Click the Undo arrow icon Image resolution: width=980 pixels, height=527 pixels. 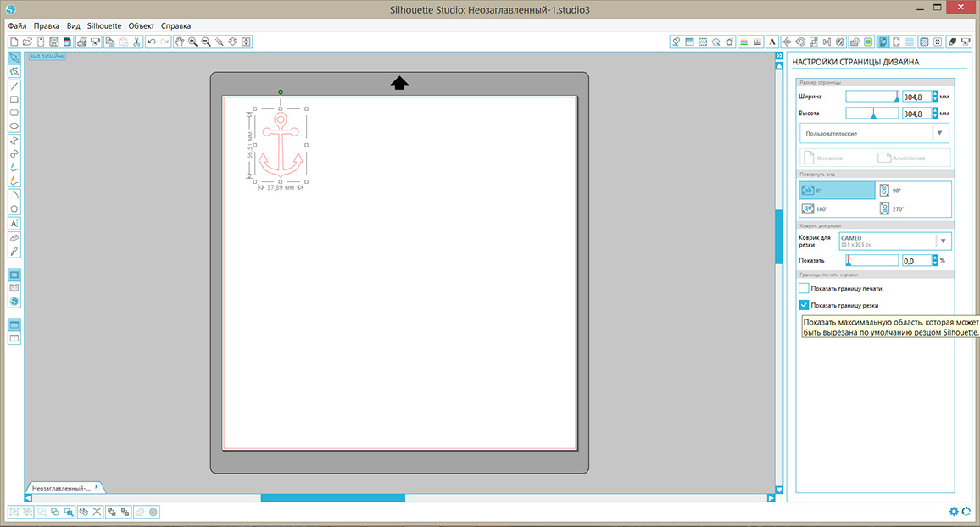(x=151, y=42)
